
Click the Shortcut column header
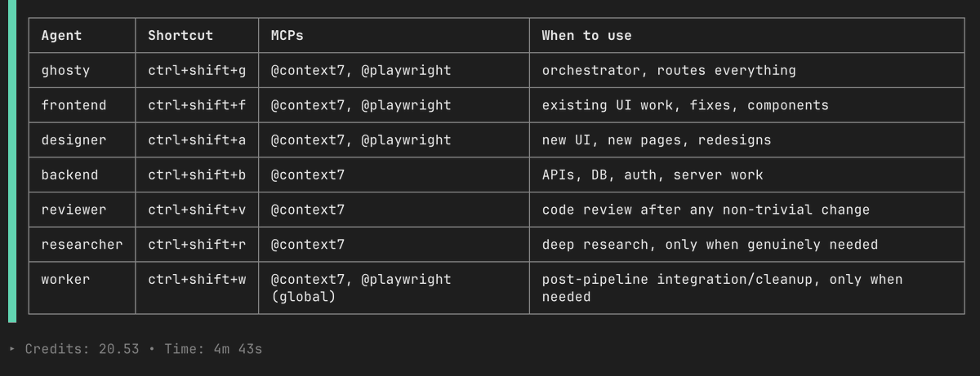(180, 36)
